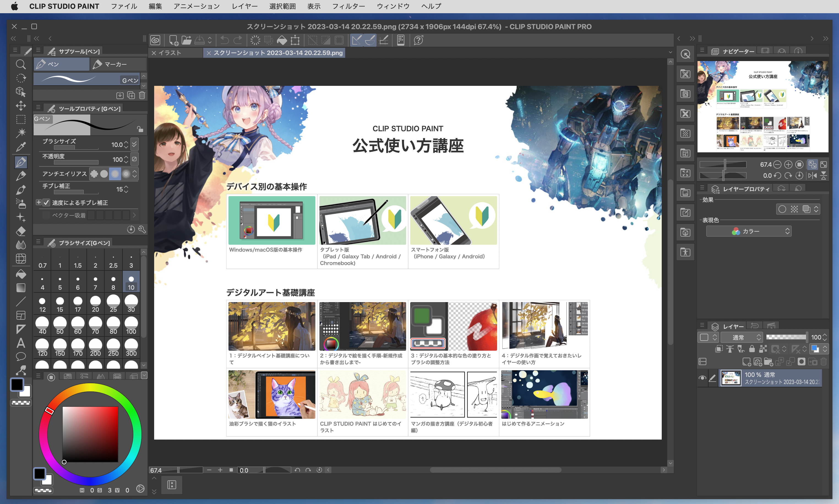The width and height of the screenshot is (839, 504).
Task: Click the undo arrow in command bar
Action: point(225,40)
